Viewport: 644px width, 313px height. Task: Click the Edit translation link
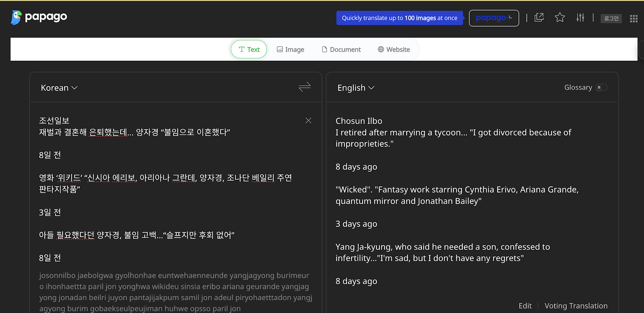(x=525, y=306)
